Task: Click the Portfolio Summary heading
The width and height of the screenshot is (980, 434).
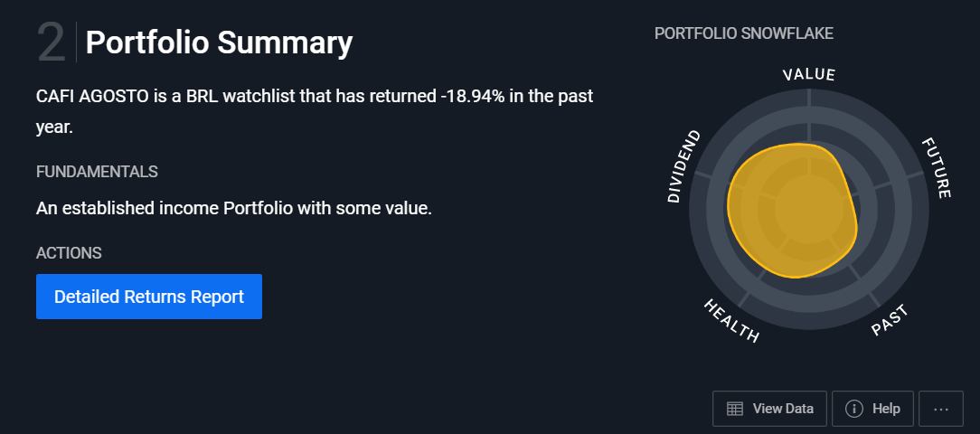Action: click(x=219, y=42)
